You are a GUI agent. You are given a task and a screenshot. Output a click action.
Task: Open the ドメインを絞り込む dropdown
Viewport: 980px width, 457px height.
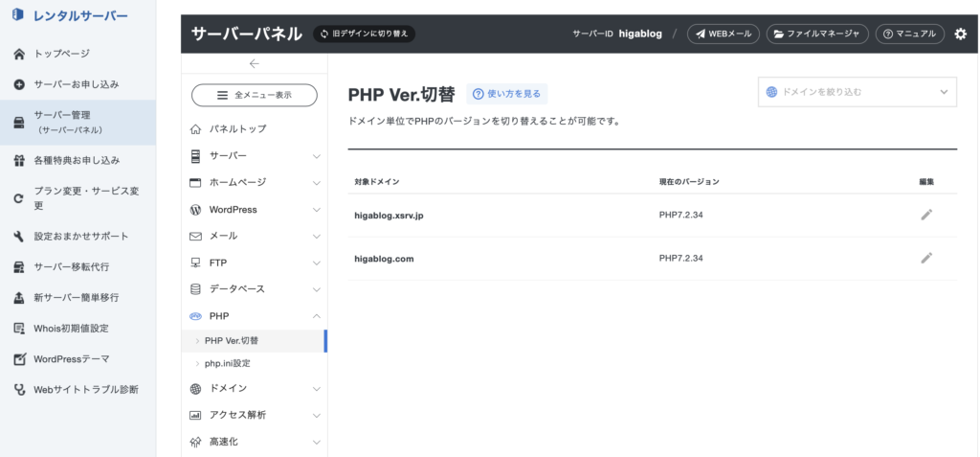857,92
